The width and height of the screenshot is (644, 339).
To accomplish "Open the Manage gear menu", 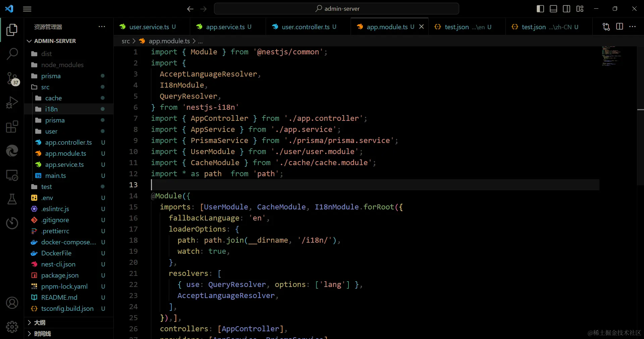I will (12, 327).
